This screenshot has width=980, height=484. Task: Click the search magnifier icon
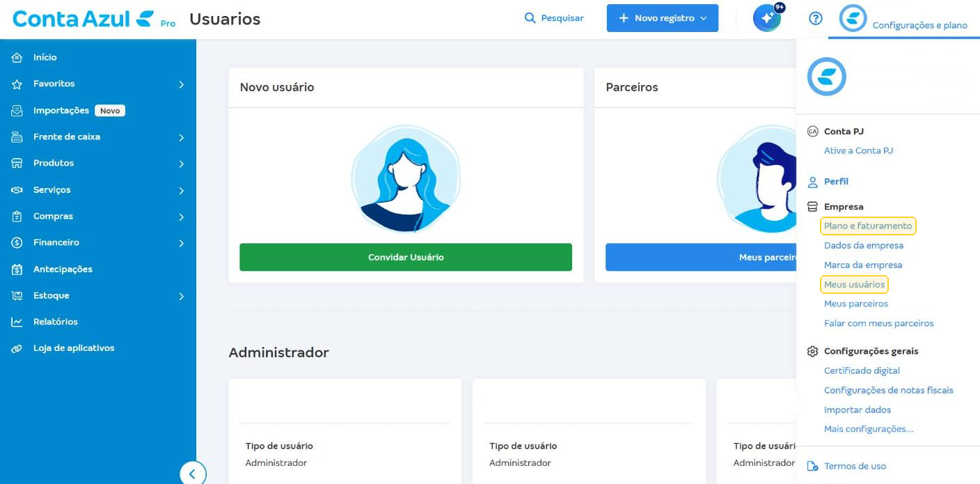(x=530, y=18)
